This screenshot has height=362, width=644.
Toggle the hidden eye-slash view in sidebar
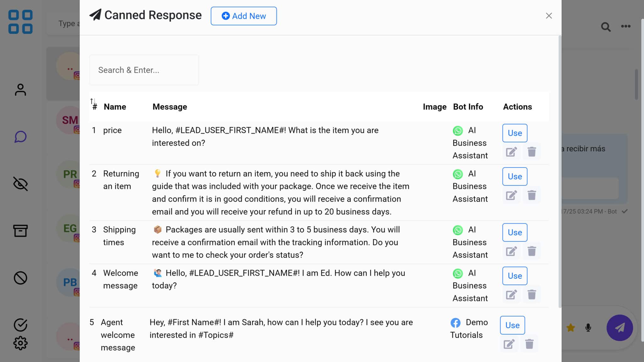[x=20, y=184]
